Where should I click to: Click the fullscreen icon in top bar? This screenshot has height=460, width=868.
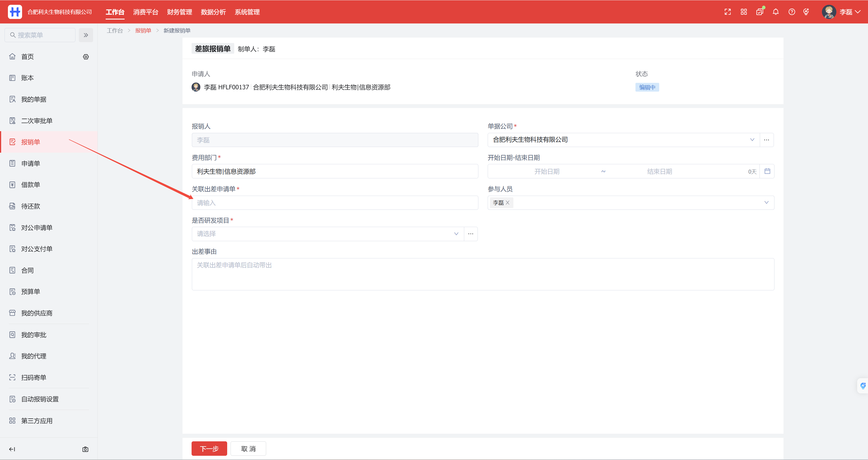(728, 12)
